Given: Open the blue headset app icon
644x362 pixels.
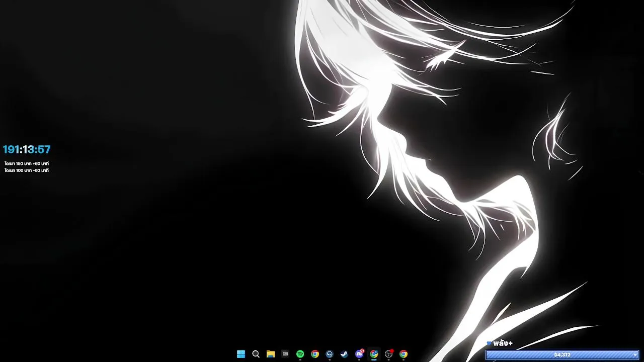Looking at the screenshot, I should click(330, 354).
